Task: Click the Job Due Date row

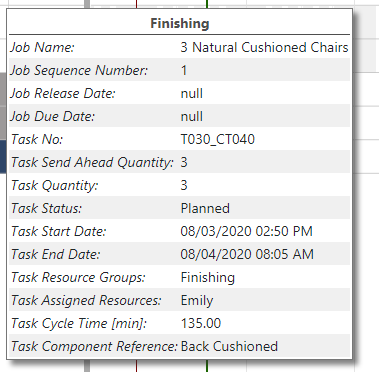Action: pyautogui.click(x=179, y=116)
